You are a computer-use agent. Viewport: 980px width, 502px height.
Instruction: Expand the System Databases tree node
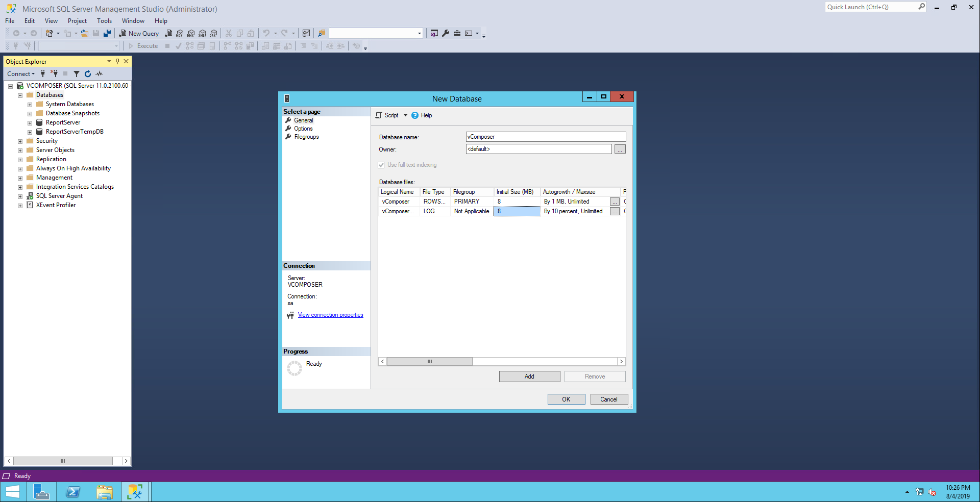(30, 105)
